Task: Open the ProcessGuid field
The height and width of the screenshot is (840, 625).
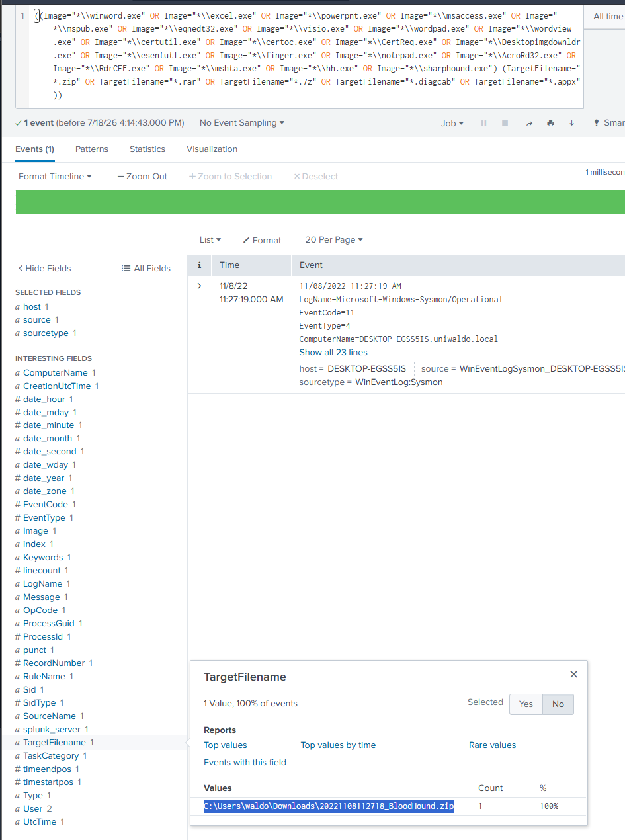Action: 49,623
